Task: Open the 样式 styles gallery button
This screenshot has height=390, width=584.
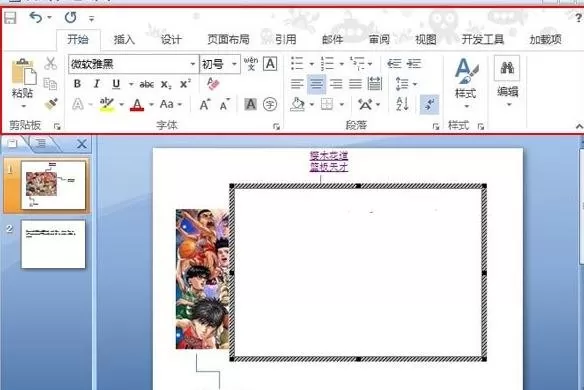Action: click(x=466, y=83)
